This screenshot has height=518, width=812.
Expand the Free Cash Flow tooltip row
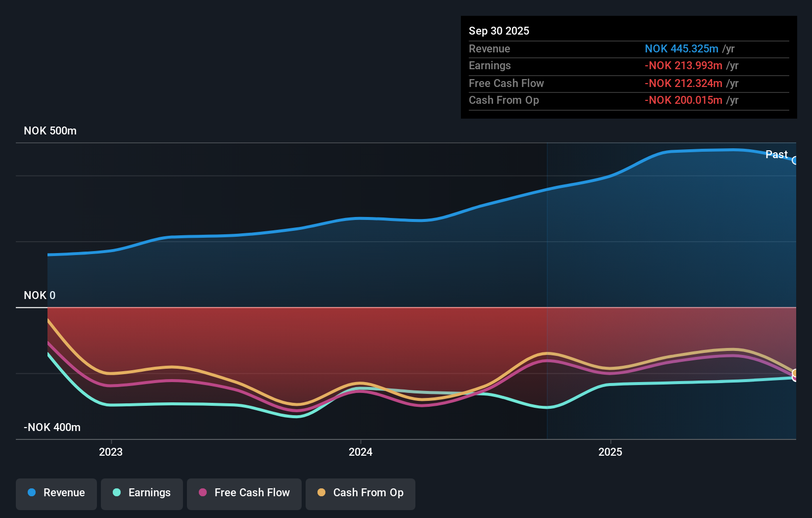tap(628, 83)
